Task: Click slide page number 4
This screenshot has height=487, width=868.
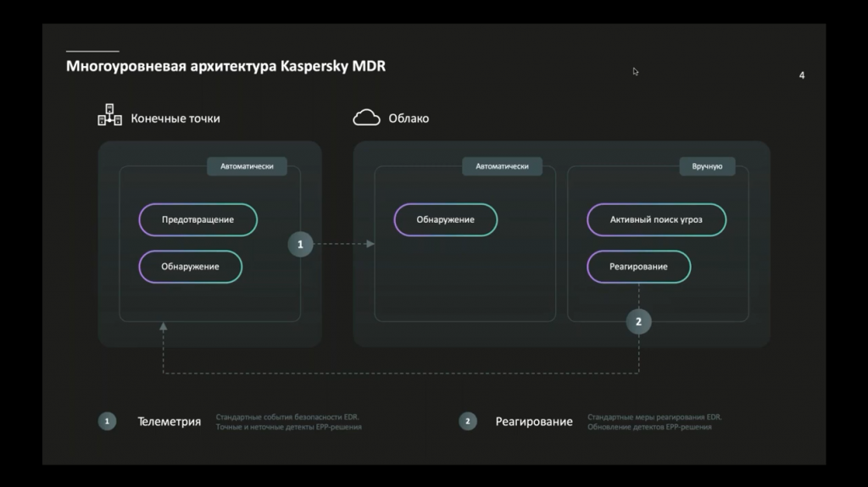Action: 802,75
